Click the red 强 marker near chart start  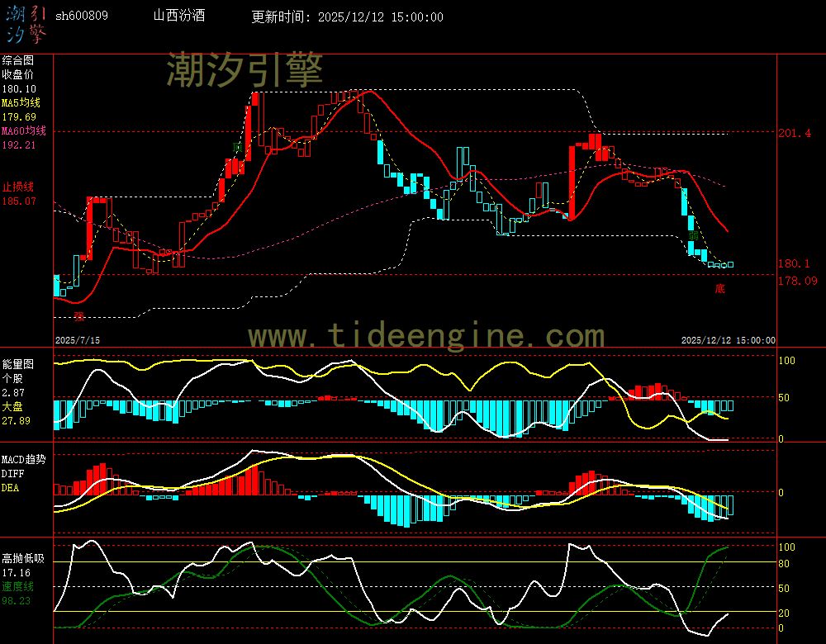pyautogui.click(x=79, y=315)
